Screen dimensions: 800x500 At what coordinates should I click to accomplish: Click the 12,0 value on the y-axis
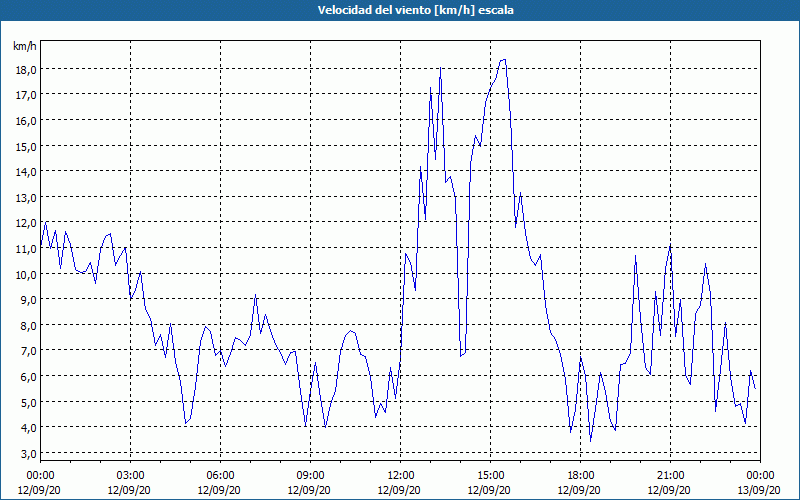(x=26, y=223)
